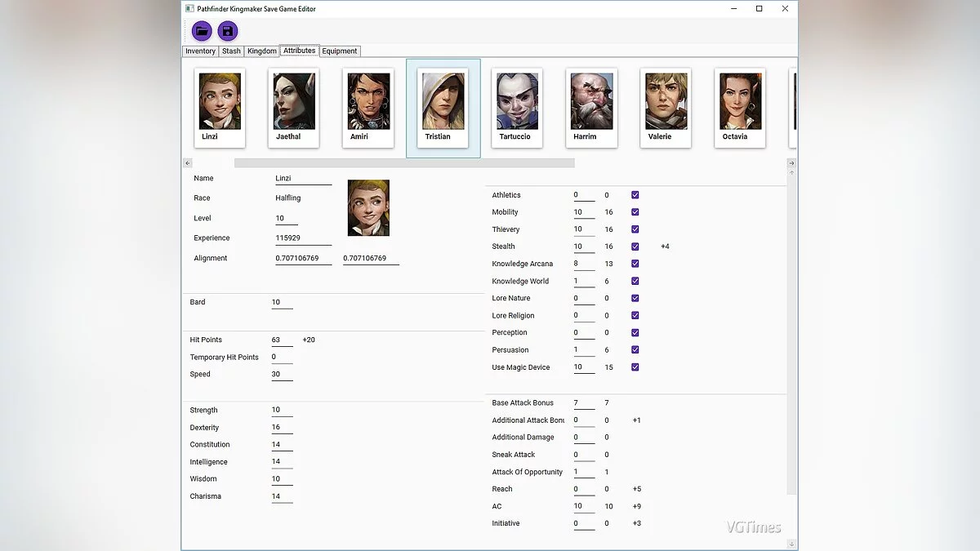Image resolution: width=980 pixels, height=551 pixels.
Task: Open the Kingdom tab
Action: (x=262, y=51)
